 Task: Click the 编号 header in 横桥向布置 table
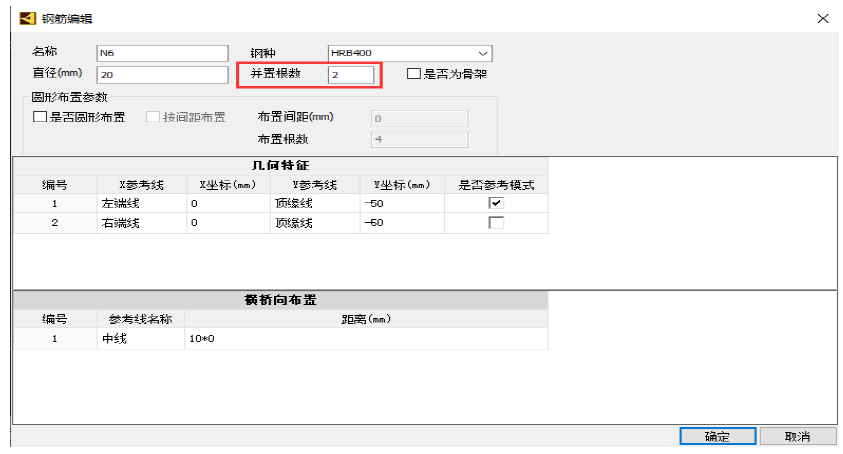pyautogui.click(x=55, y=319)
